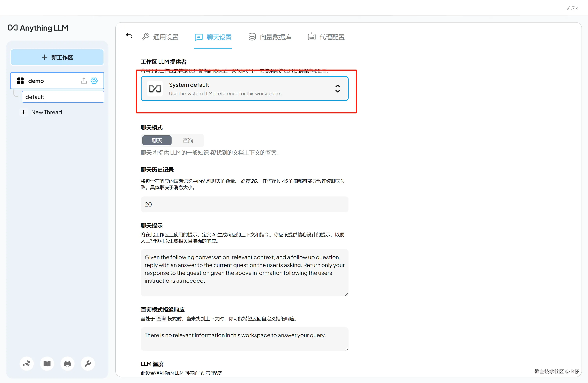The height and width of the screenshot is (383, 588).
Task: Click the support hand-heart icon
Action: tap(26, 363)
